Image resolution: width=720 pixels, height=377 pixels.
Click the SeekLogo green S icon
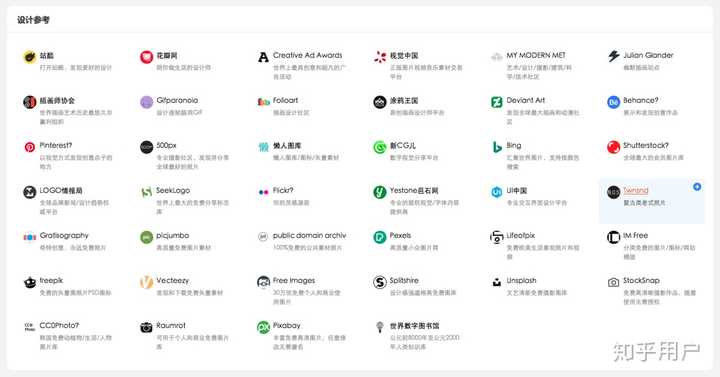tap(146, 192)
